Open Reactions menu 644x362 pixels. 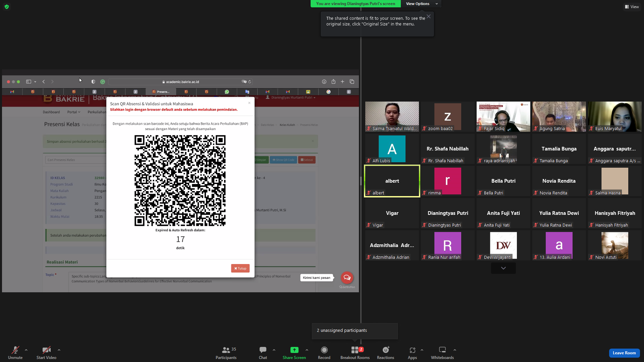[385, 353]
